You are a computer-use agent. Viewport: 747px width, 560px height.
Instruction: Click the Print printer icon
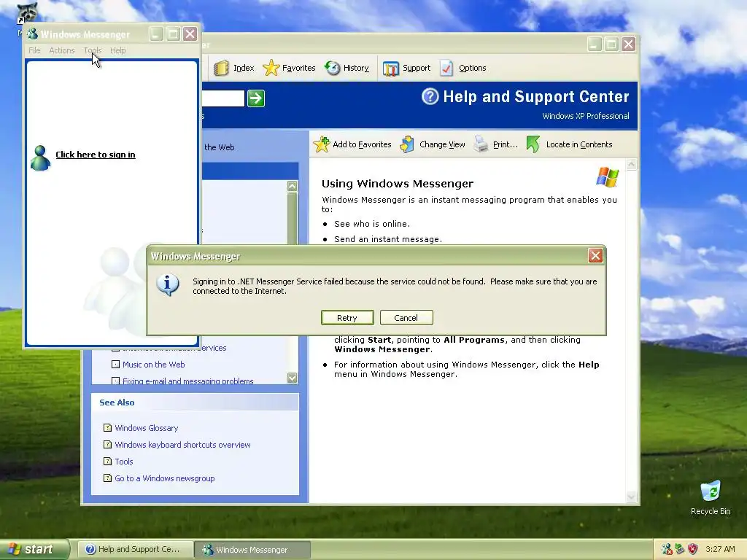481,144
